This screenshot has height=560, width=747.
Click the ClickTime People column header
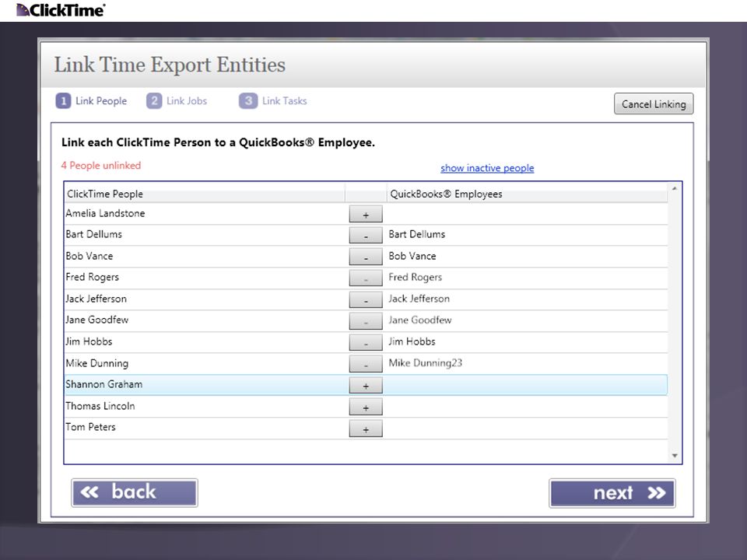pos(205,194)
